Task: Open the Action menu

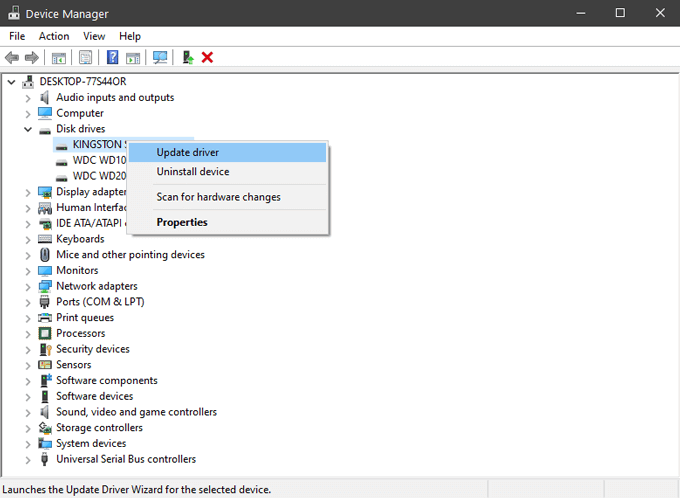Action: pyautogui.click(x=54, y=36)
